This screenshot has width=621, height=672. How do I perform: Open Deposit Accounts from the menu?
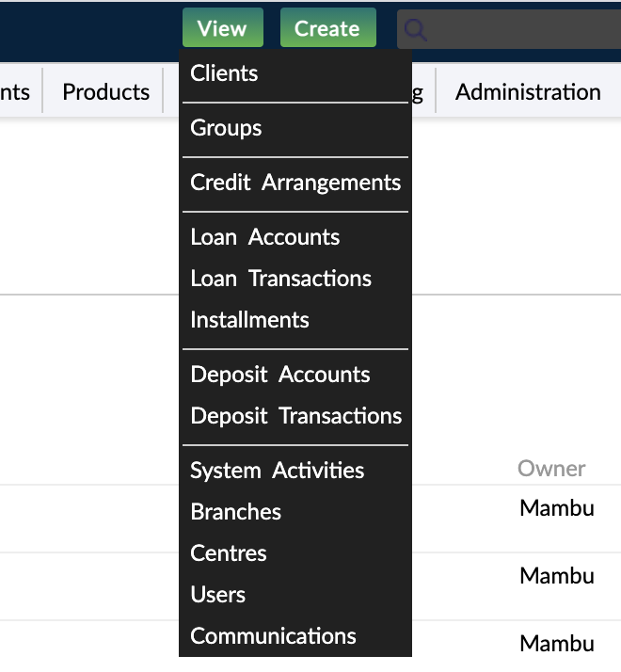pos(295,375)
